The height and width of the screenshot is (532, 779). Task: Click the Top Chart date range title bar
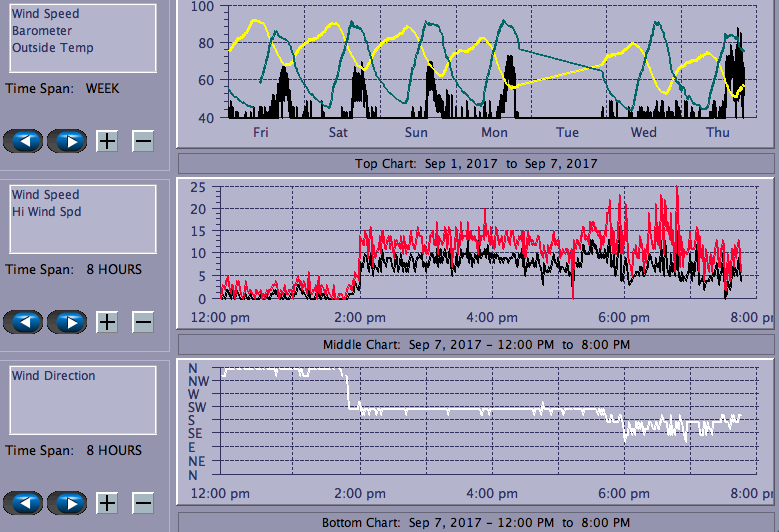(476, 163)
